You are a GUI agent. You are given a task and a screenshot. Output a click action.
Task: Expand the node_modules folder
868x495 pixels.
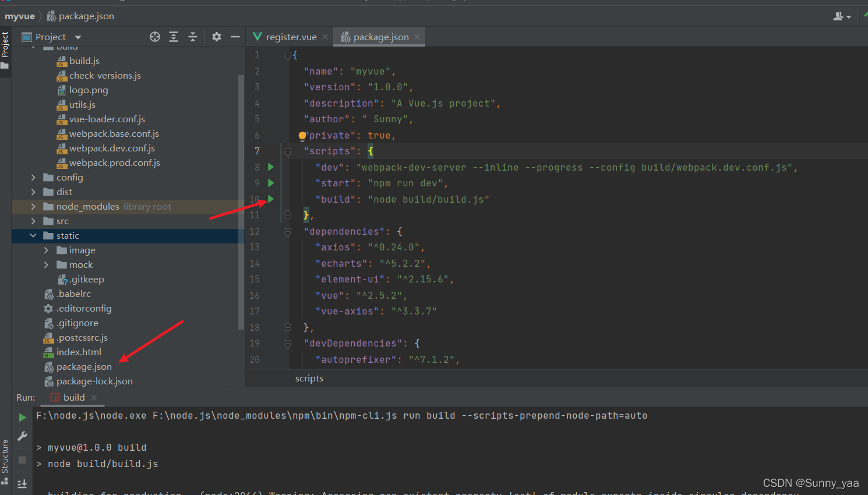tap(33, 206)
